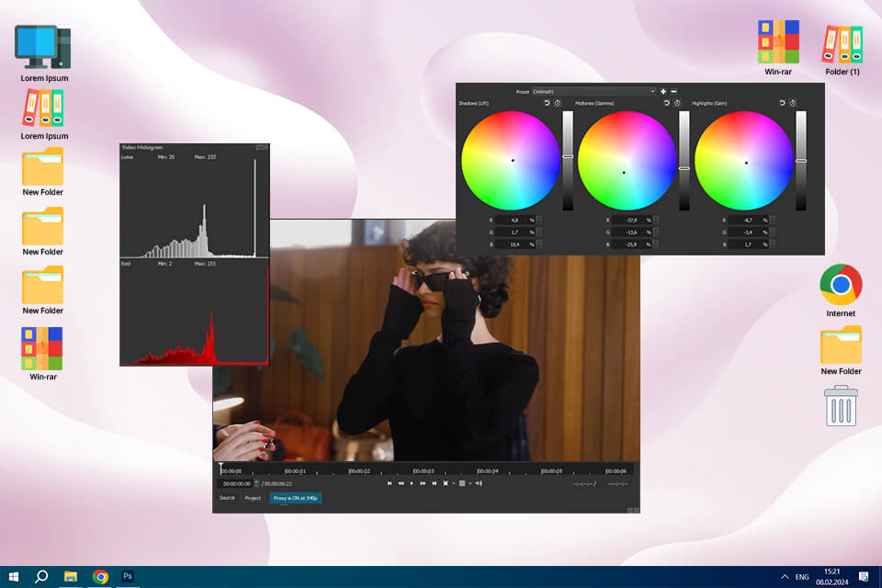The image size is (882, 588).
Task: Click the Shadows G value field
Action: click(x=515, y=232)
